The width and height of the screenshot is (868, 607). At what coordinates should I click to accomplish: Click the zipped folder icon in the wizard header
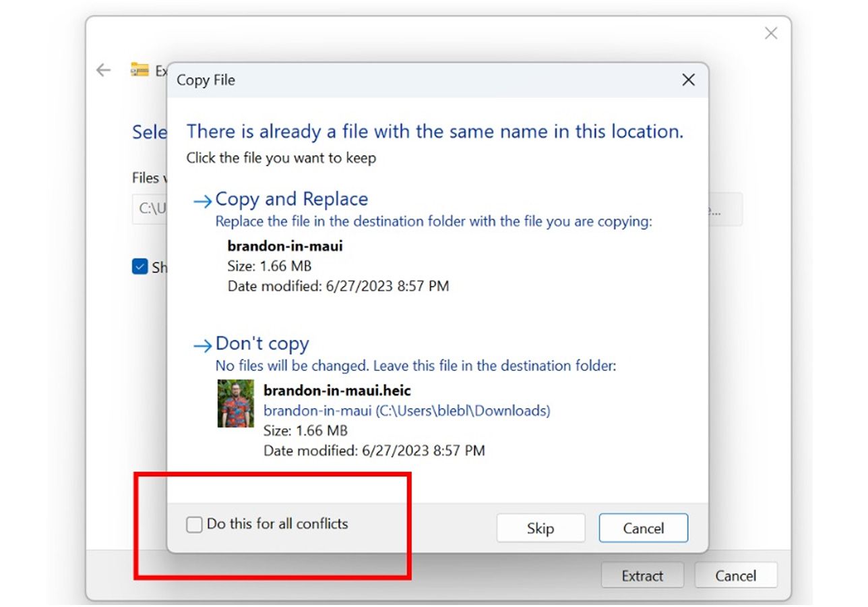pos(139,70)
